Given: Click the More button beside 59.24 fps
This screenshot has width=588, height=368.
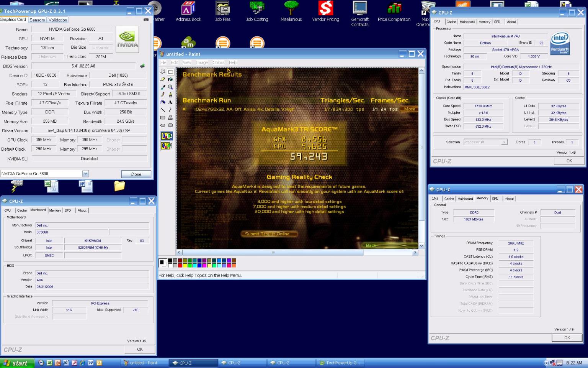Looking at the screenshot, I should point(409,109).
